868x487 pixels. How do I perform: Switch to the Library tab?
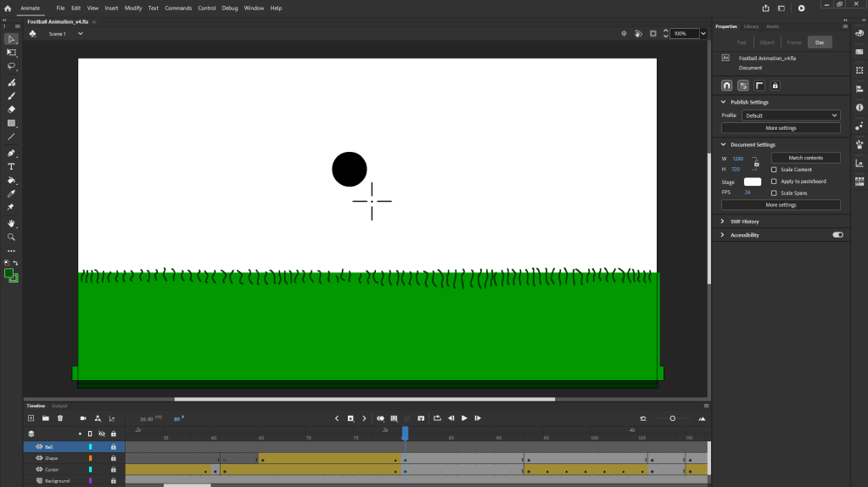coord(751,26)
